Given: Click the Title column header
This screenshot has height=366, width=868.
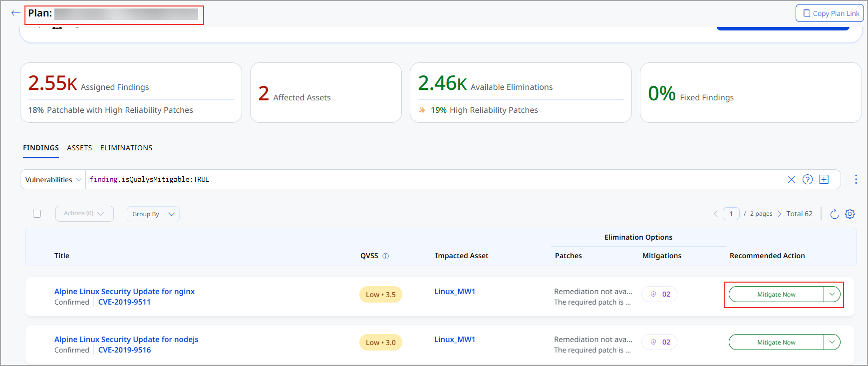Looking at the screenshot, I should pos(62,256).
